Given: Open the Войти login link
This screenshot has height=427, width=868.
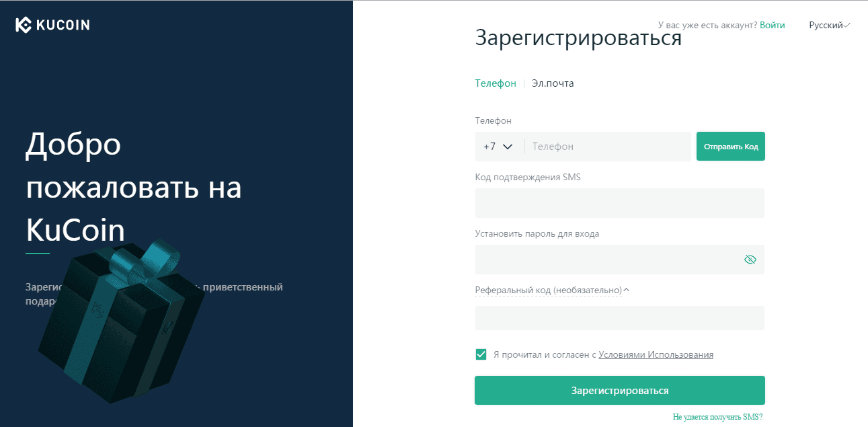Looking at the screenshot, I should [x=773, y=25].
